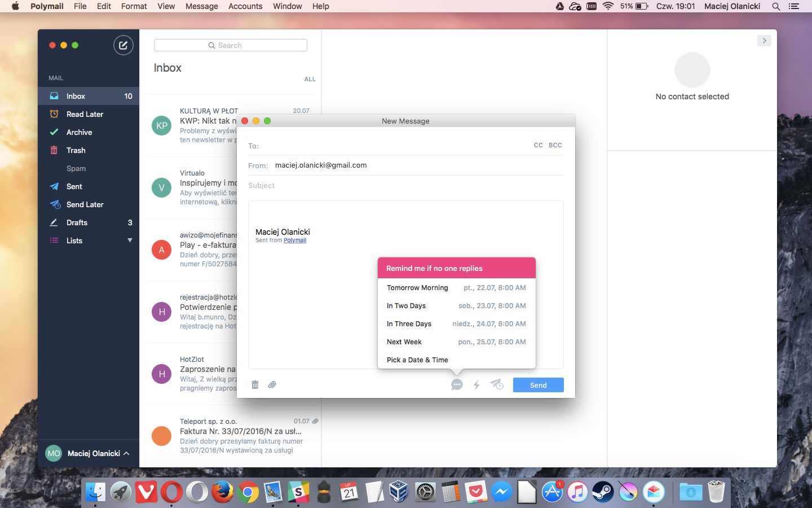812x508 pixels.
Task: Click the blue Send button
Action: click(x=539, y=385)
